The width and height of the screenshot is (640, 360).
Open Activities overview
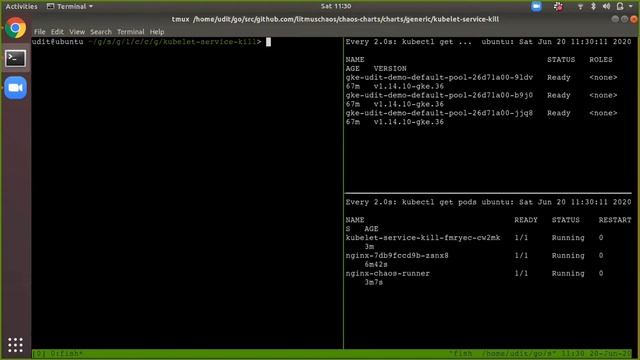pos(21,6)
